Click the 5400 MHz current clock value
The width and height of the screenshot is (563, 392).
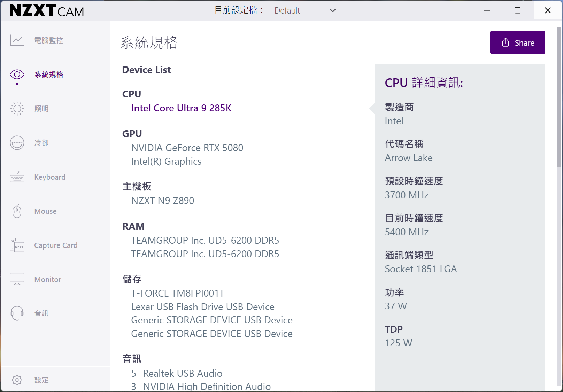407,232
